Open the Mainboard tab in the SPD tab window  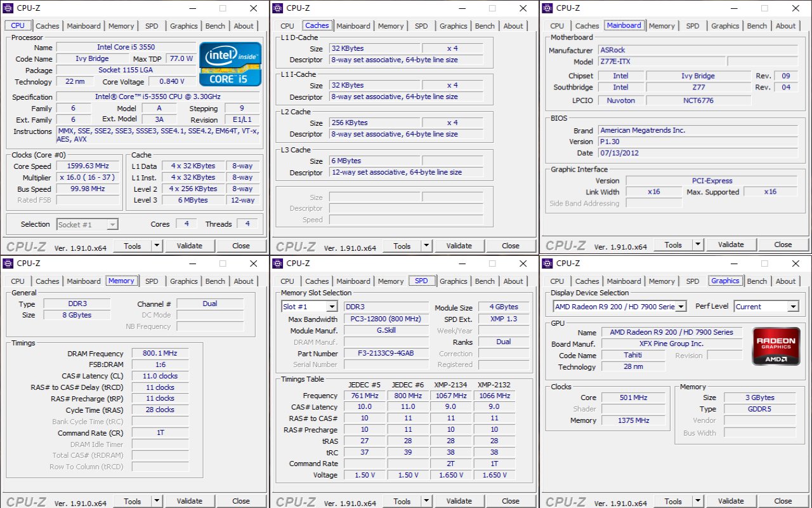pyautogui.click(x=353, y=281)
